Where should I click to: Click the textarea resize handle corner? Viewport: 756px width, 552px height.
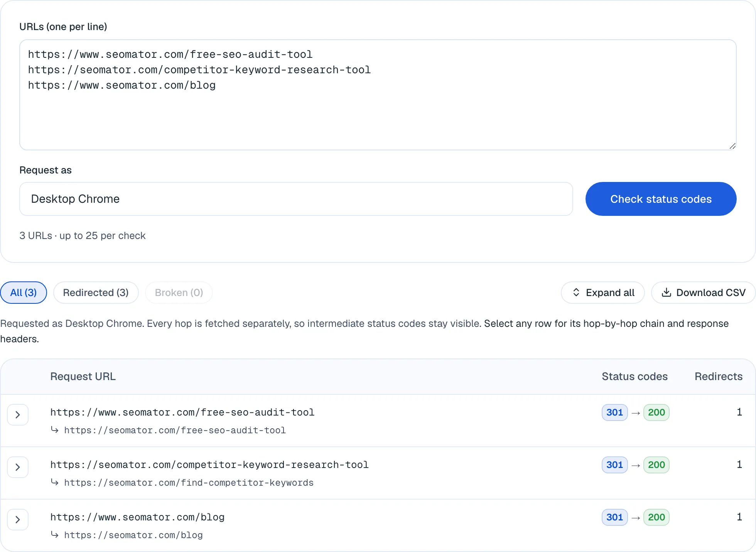pos(732,146)
